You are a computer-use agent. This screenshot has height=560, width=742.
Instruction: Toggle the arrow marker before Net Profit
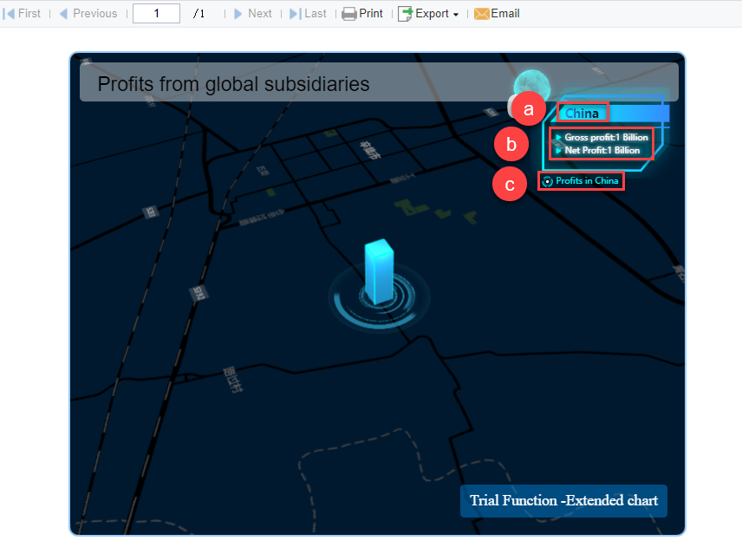point(559,150)
